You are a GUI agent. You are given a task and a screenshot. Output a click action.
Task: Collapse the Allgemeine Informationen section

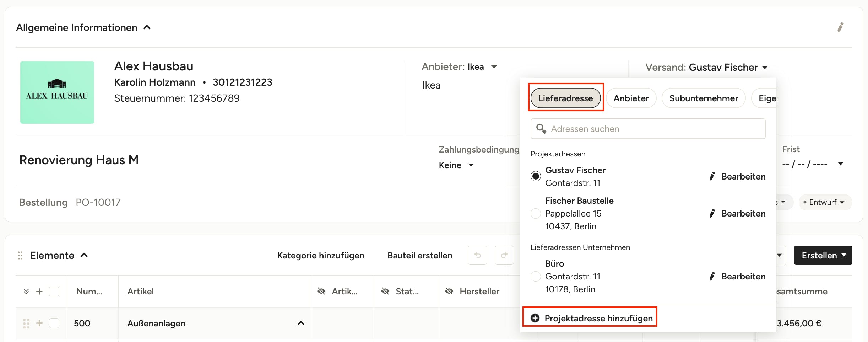(147, 27)
